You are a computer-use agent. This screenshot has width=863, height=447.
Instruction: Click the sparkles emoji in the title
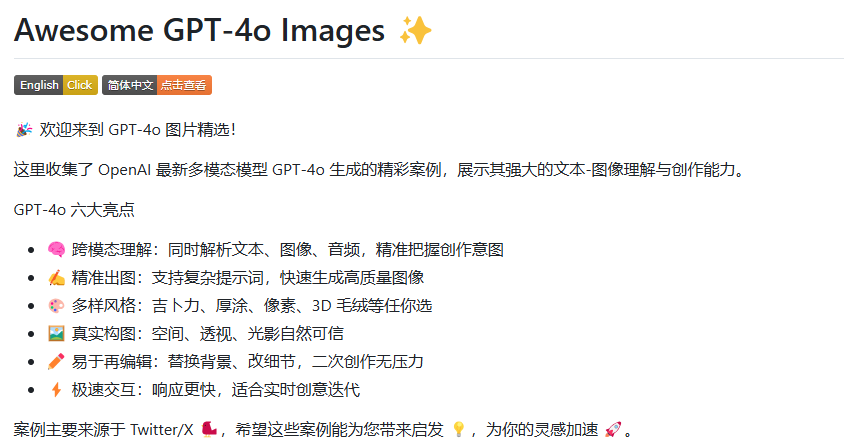pos(416,30)
